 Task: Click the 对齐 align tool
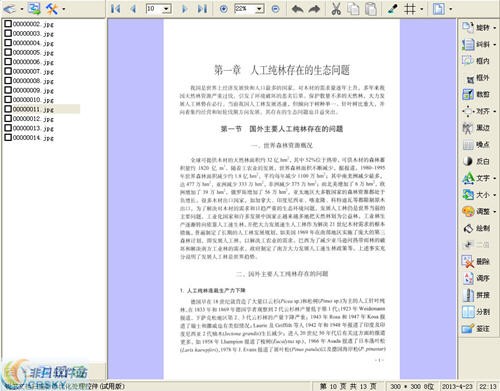(x=476, y=111)
